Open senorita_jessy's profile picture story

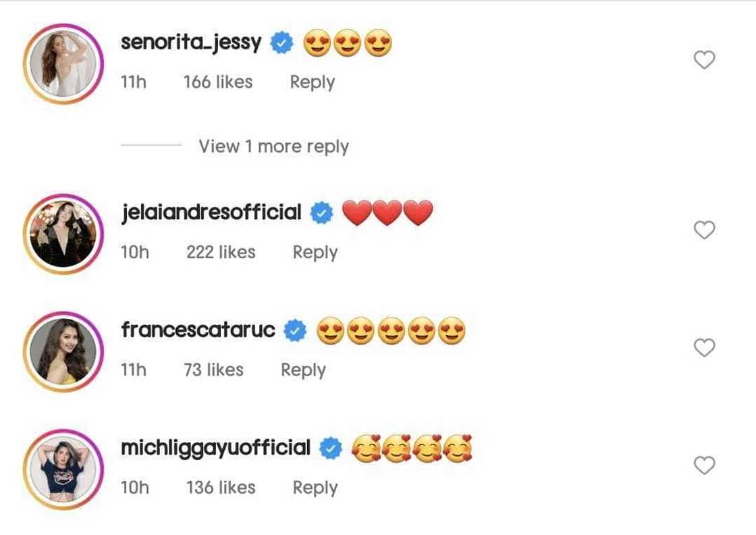(x=63, y=65)
